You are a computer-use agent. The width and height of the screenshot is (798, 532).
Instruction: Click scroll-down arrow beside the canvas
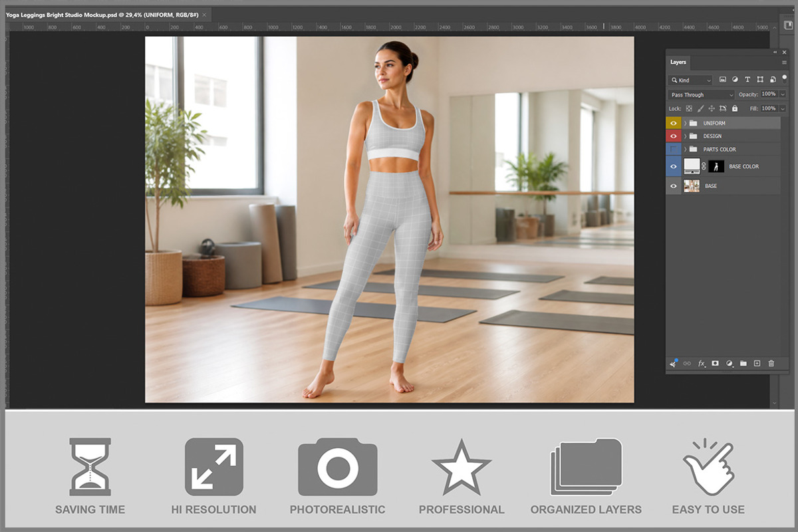[773, 403]
